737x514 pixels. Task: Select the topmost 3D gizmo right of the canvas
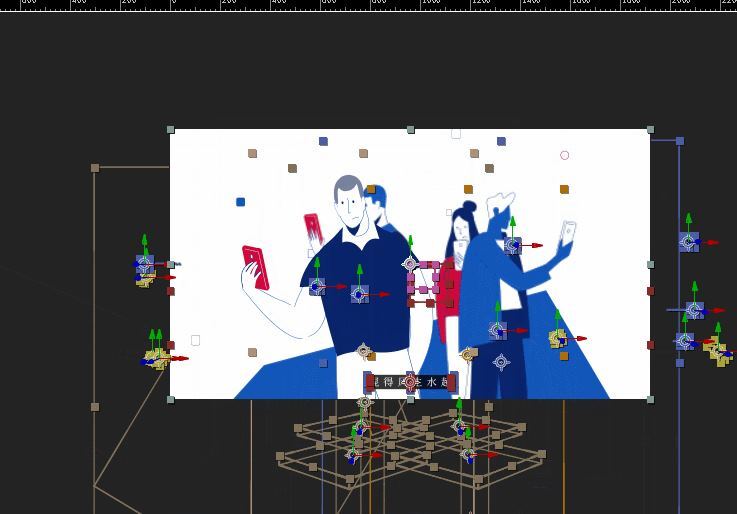(x=689, y=242)
